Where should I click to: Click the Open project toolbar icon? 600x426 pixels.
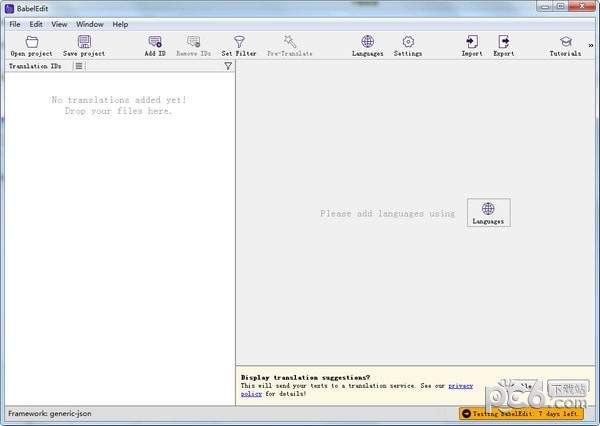(x=31, y=42)
